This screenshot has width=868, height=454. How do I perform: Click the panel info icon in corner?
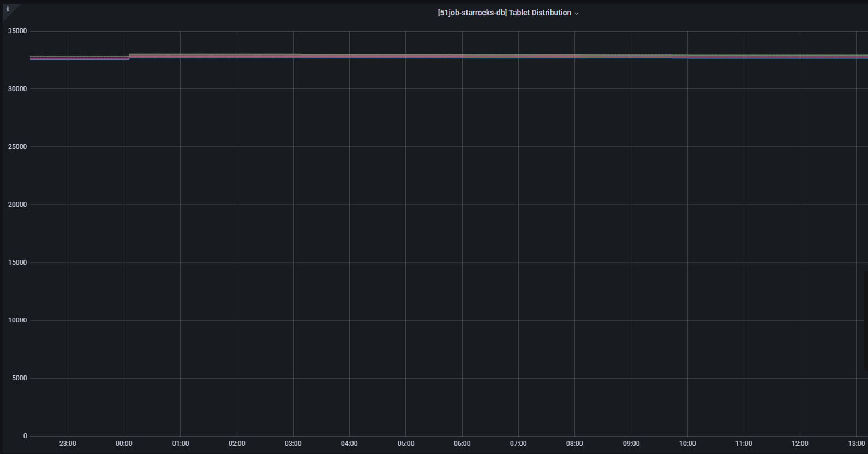pyautogui.click(x=8, y=9)
